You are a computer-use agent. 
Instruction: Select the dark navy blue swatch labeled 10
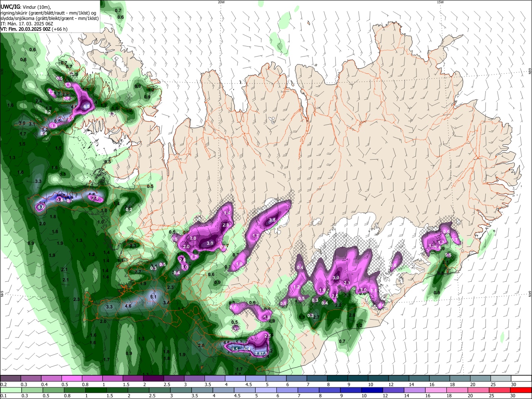[372, 390]
